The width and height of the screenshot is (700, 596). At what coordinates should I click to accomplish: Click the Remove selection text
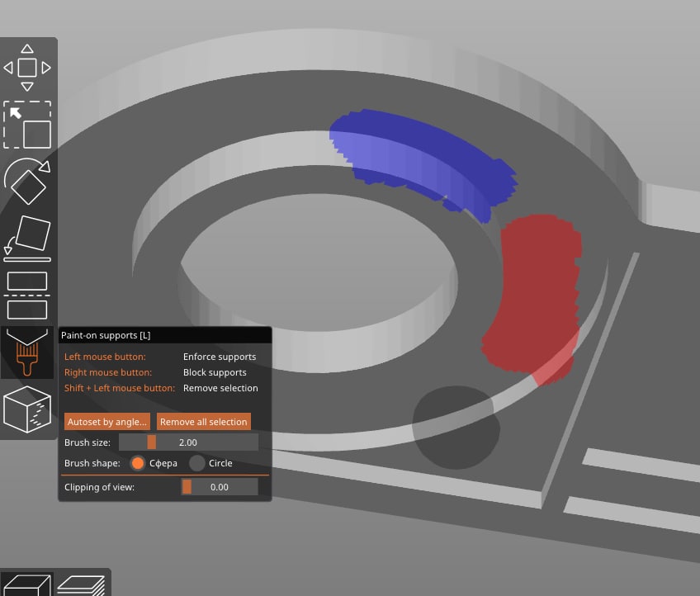point(220,388)
